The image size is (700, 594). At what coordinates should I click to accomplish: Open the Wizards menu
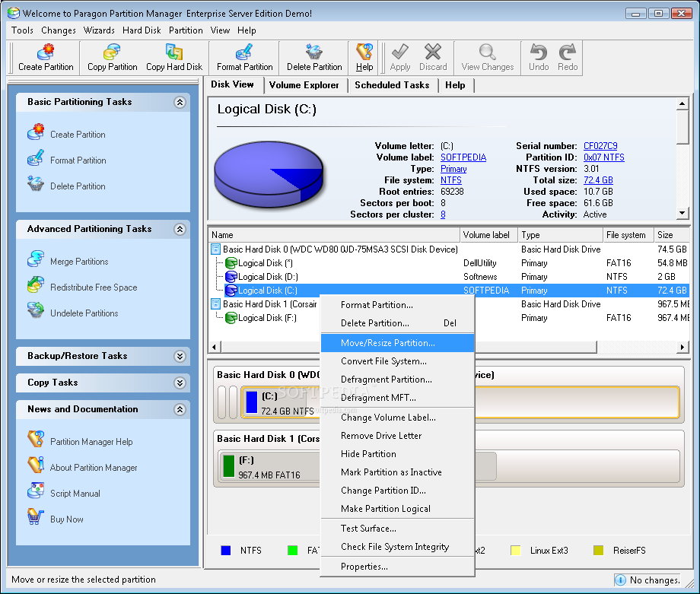[x=99, y=30]
